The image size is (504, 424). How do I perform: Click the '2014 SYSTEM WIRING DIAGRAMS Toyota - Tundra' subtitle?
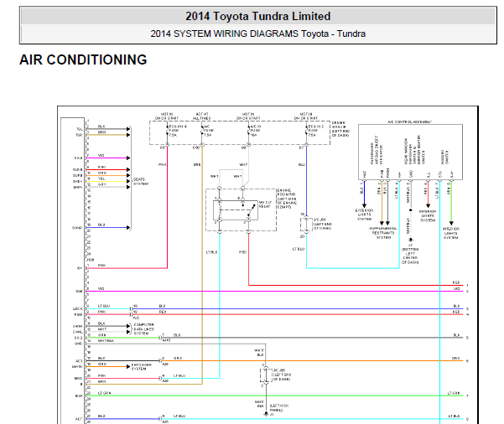point(257,34)
